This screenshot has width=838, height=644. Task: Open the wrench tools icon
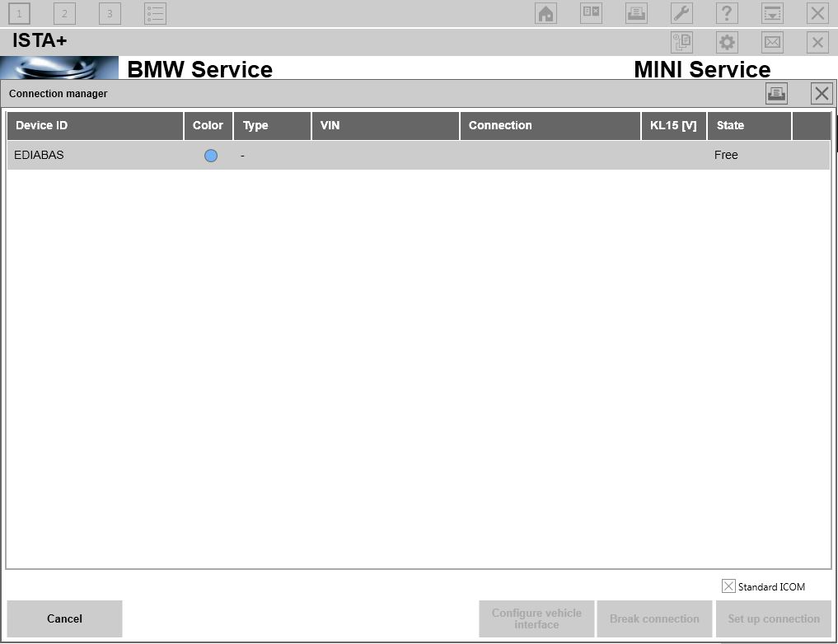point(681,13)
